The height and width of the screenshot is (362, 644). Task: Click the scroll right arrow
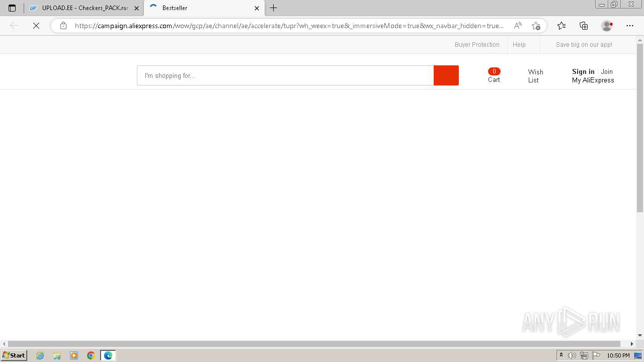tap(632, 344)
